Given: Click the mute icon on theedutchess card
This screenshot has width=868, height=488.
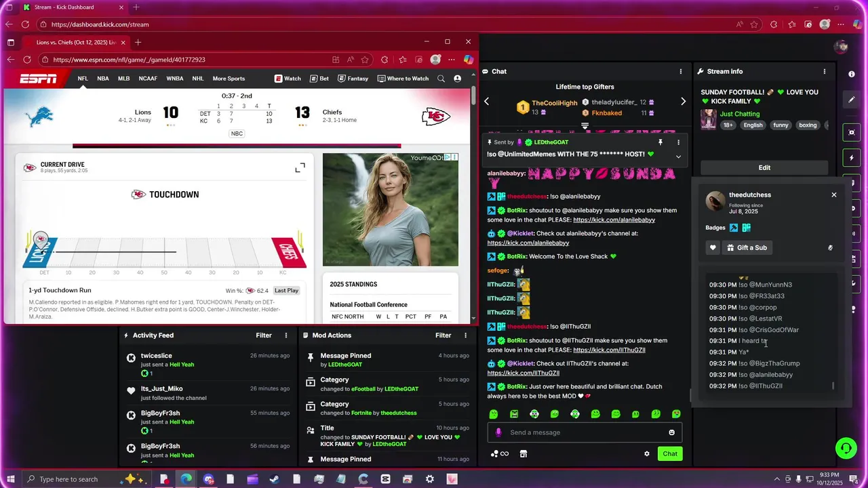Looking at the screenshot, I should (830, 248).
